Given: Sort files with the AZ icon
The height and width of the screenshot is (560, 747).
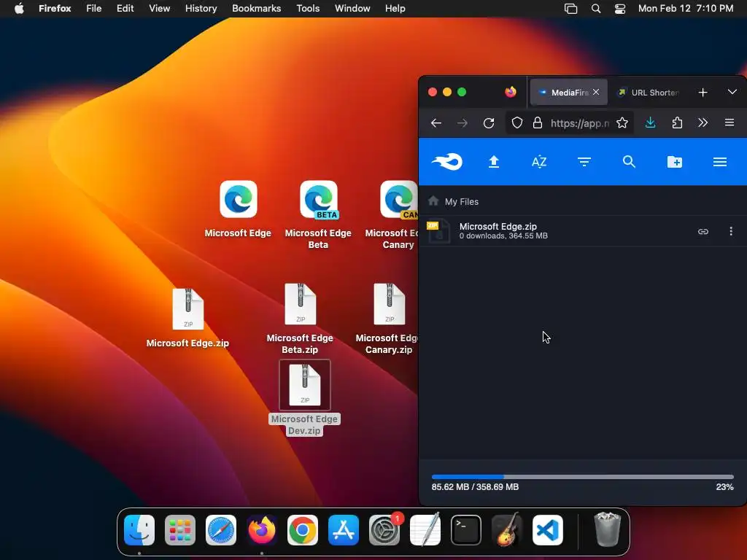Looking at the screenshot, I should tap(539, 162).
